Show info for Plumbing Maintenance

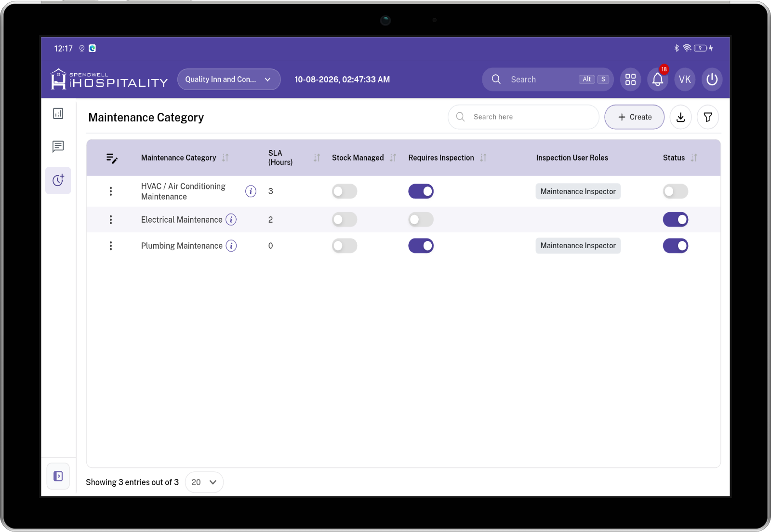coord(231,246)
